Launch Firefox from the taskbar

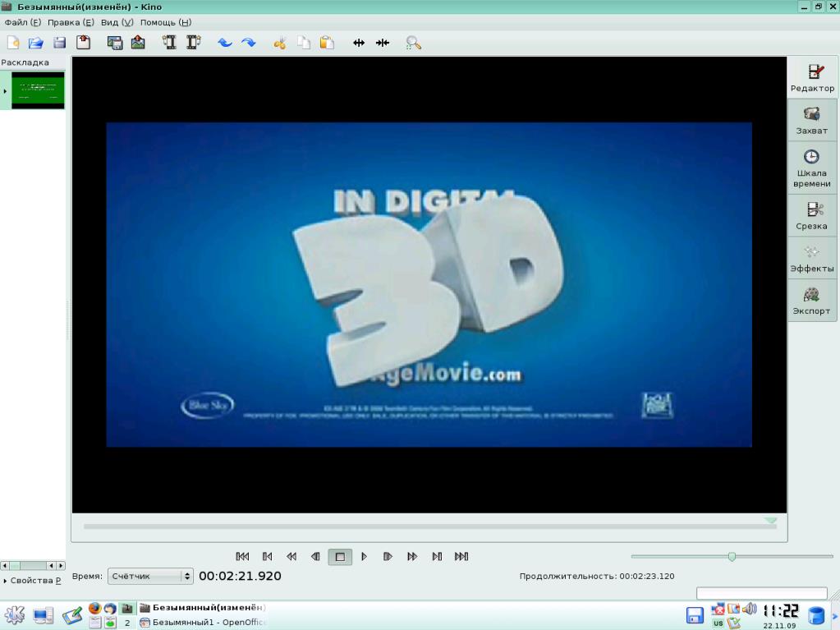click(x=94, y=608)
